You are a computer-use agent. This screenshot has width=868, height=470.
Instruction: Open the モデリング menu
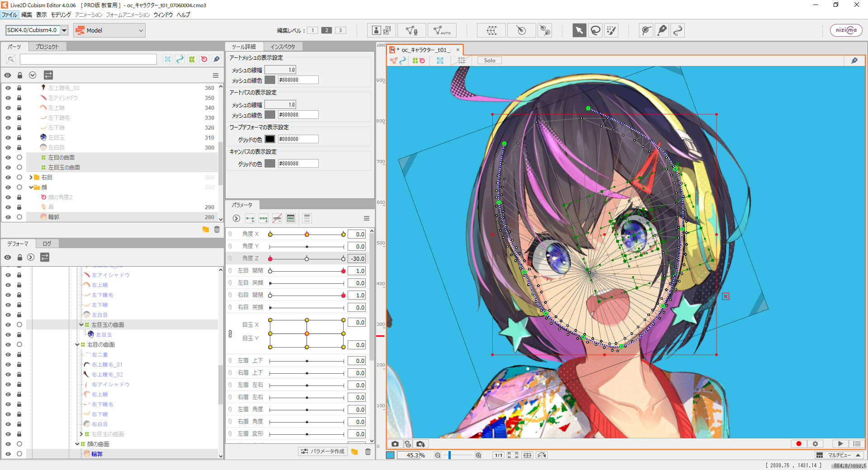61,15
